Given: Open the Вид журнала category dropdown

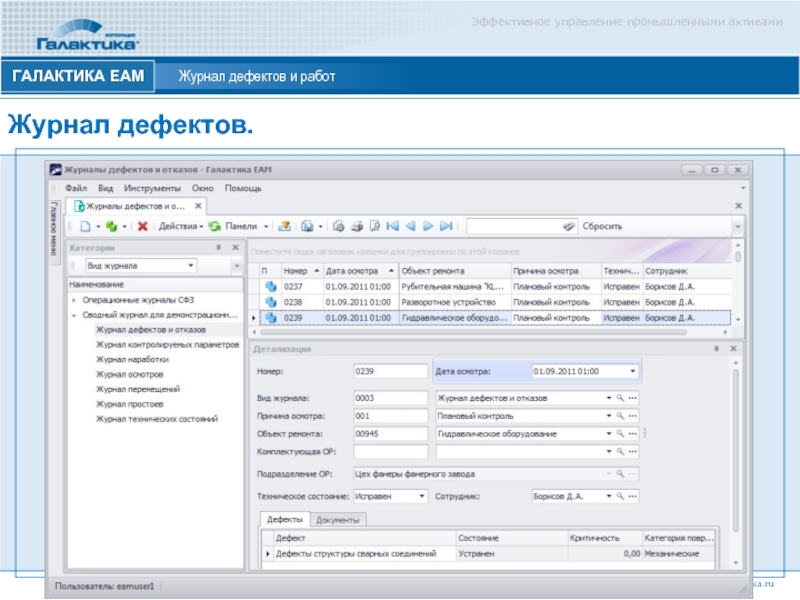Looking at the screenshot, I should tap(190, 266).
